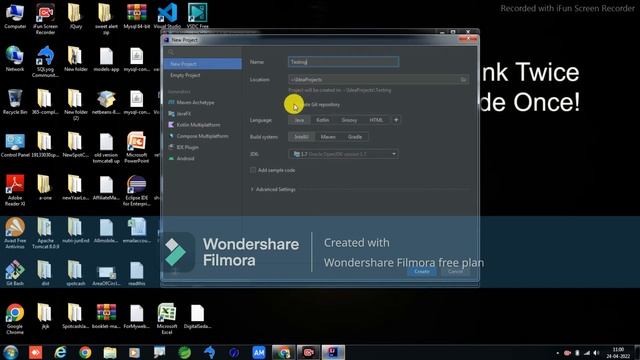Select New Project in left list
This screenshot has width=640, height=360.
pyautogui.click(x=202, y=64)
